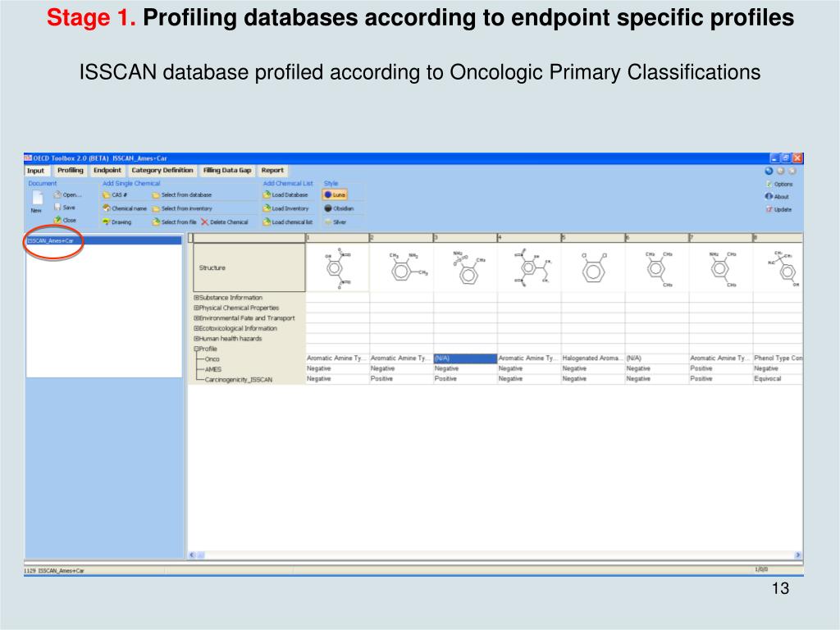This screenshot has height=630, width=840.
Task: Click the column 2 header
Action: [401, 237]
